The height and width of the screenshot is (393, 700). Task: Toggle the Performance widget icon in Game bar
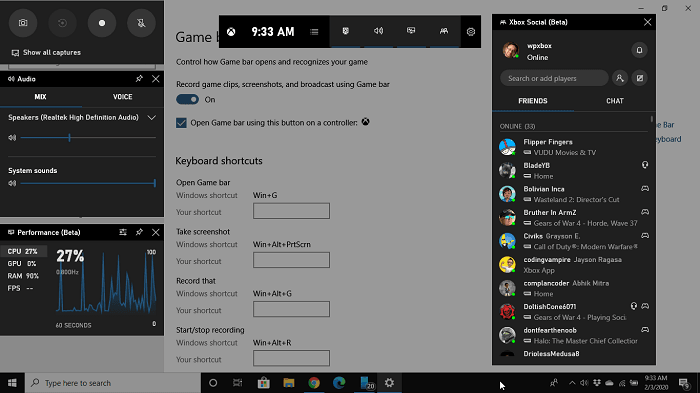pyautogui.click(x=411, y=31)
